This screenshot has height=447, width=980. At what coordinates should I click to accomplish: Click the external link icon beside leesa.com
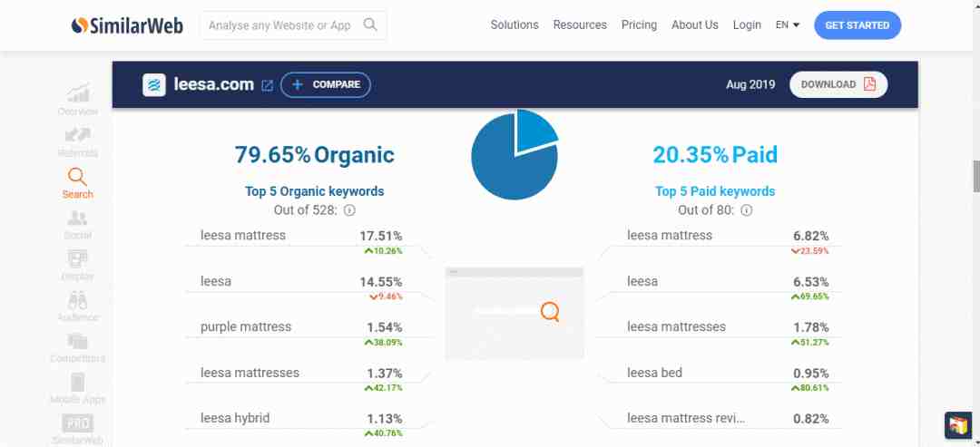[x=267, y=85]
